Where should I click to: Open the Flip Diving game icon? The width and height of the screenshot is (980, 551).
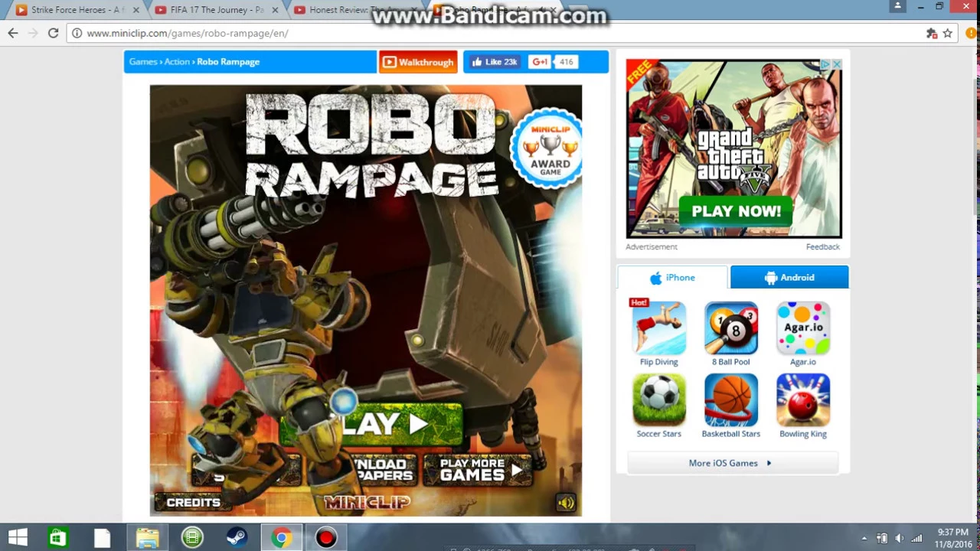[x=658, y=328]
